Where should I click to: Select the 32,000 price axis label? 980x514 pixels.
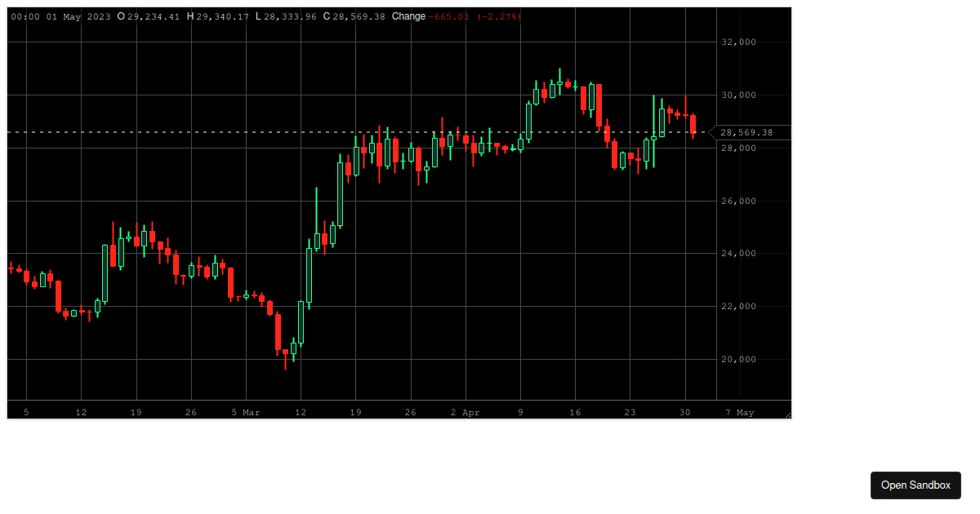(x=739, y=42)
